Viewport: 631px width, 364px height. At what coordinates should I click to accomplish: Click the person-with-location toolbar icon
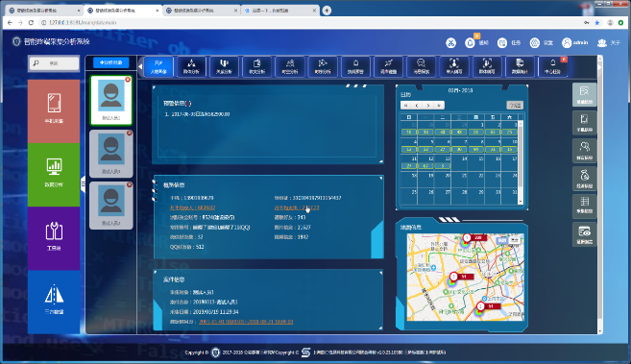(290, 66)
